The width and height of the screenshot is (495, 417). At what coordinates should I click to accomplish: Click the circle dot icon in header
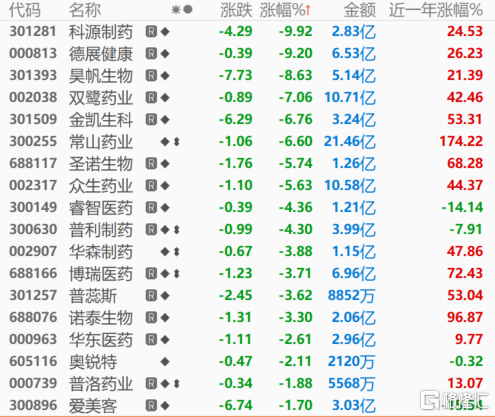tap(188, 9)
